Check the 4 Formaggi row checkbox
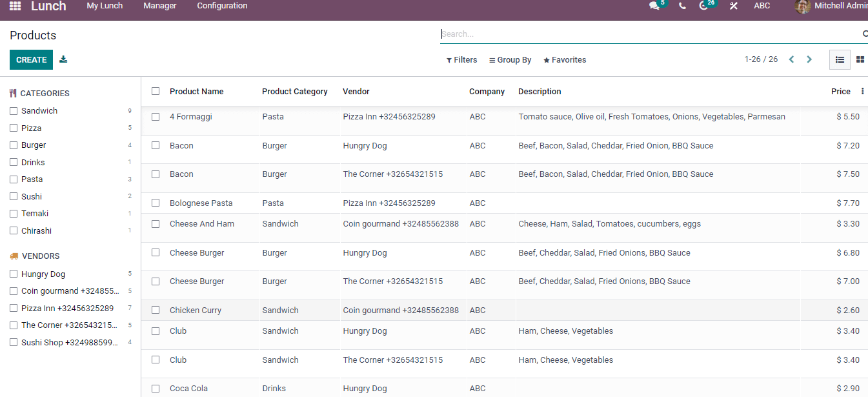The height and width of the screenshot is (397, 868). [156, 117]
